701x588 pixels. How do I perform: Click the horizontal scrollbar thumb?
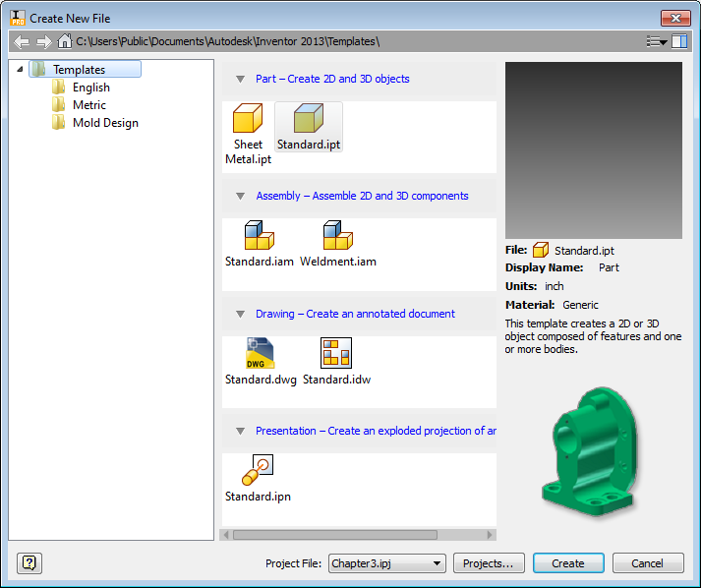click(335, 535)
